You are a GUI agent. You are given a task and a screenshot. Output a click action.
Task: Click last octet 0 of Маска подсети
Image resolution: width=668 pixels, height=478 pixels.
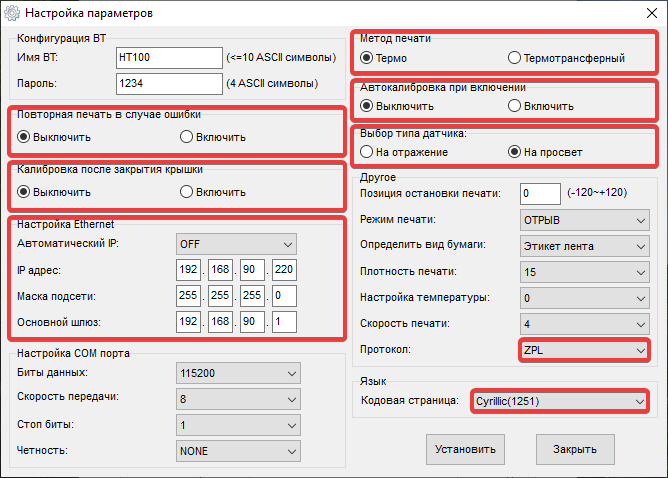(284, 296)
